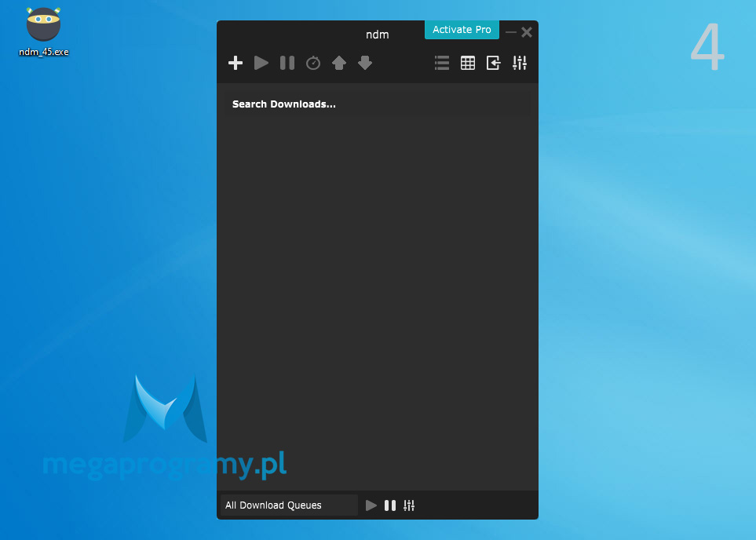Switch to grid table view icon

point(468,63)
